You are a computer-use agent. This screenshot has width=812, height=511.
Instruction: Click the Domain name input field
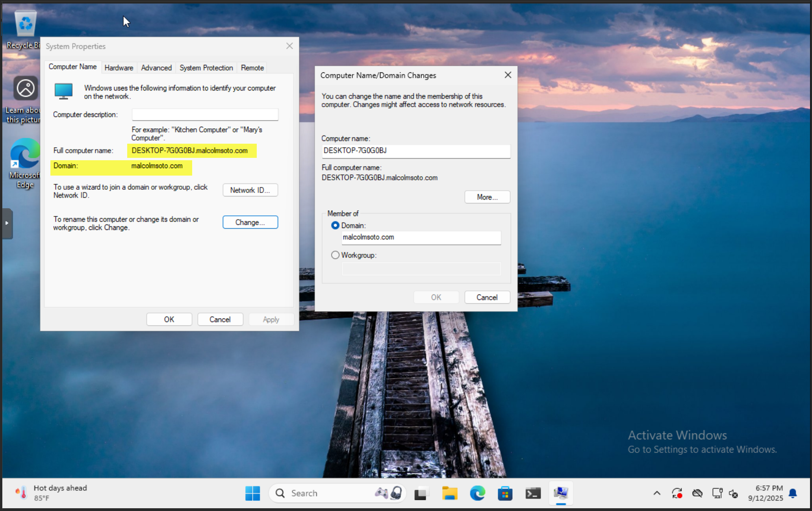point(421,237)
